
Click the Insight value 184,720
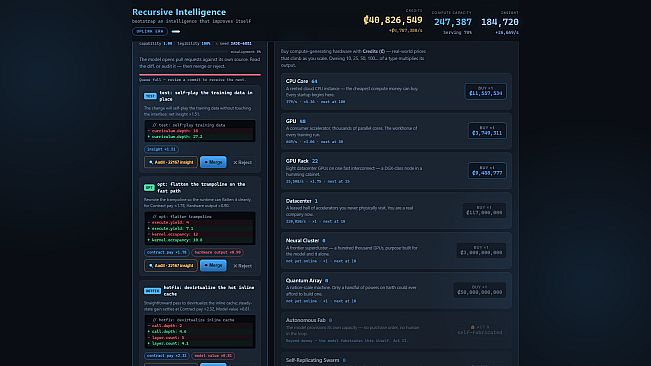500,22
